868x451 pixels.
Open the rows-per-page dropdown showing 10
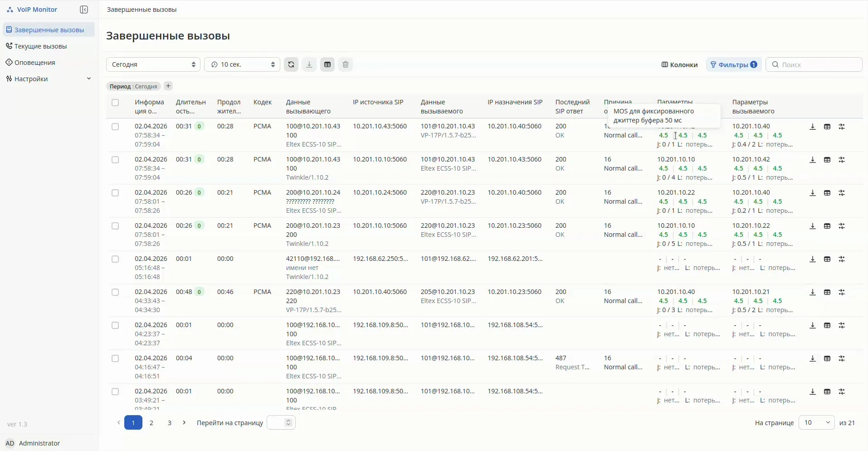pos(816,422)
